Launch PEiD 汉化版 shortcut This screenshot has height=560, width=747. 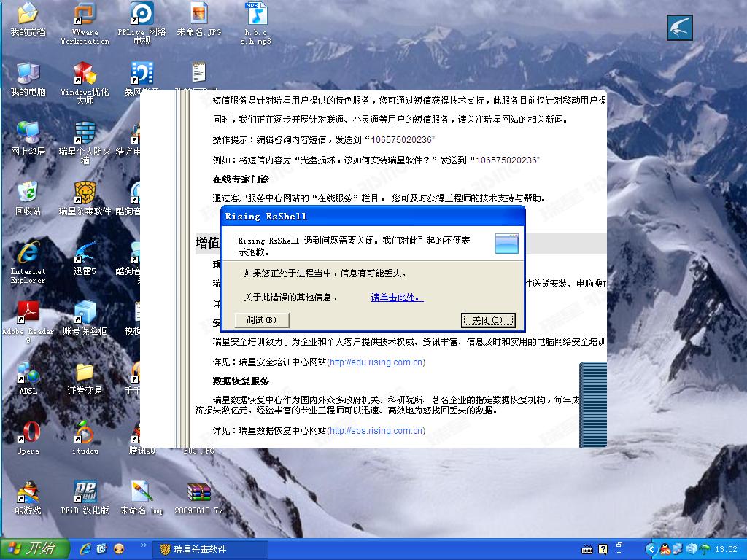(x=85, y=498)
